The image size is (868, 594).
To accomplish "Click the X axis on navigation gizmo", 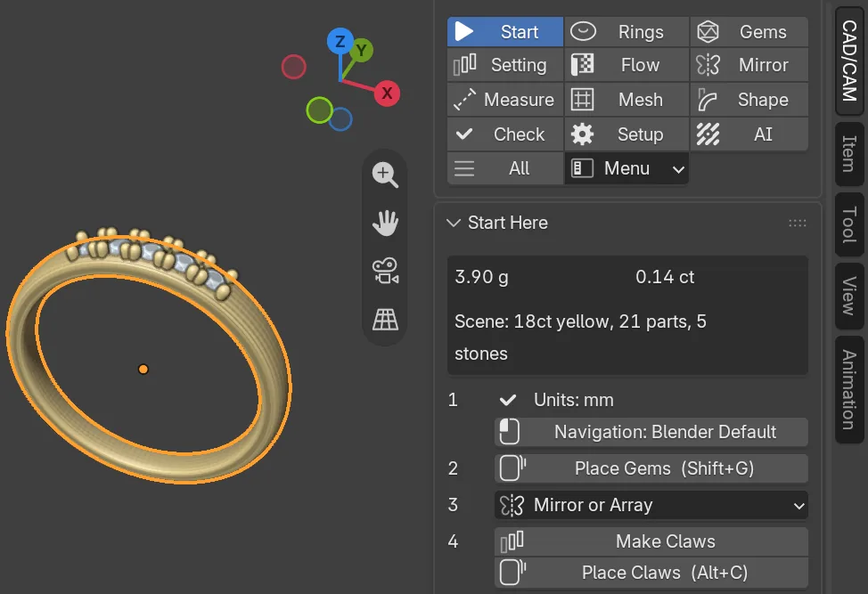I will [387, 93].
